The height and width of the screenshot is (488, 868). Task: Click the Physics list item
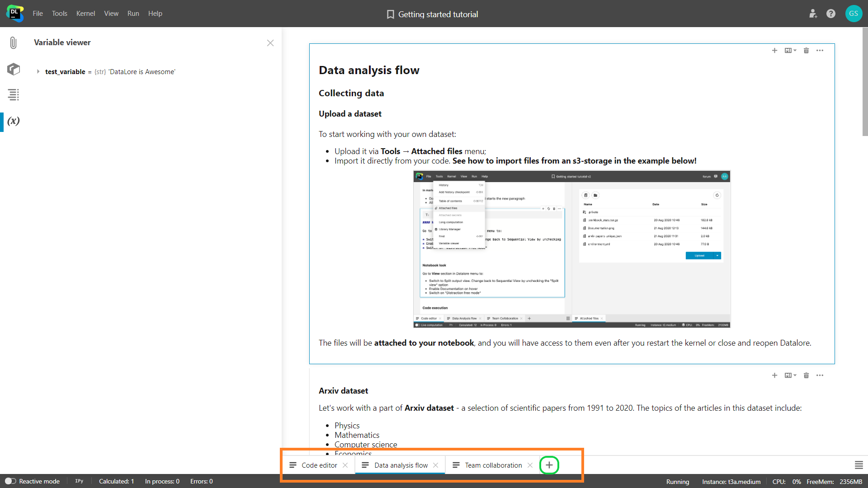tap(347, 426)
